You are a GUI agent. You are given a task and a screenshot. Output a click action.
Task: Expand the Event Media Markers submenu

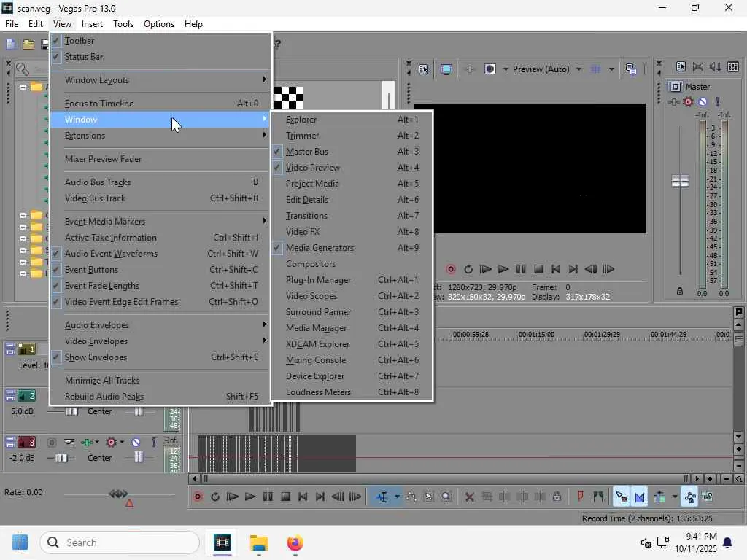[x=161, y=222]
